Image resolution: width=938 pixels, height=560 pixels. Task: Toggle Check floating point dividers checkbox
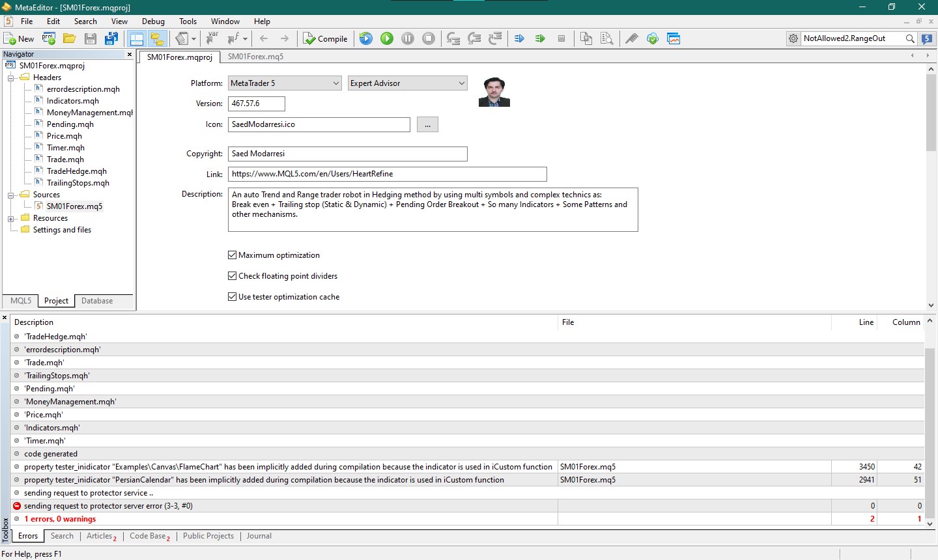tap(232, 276)
